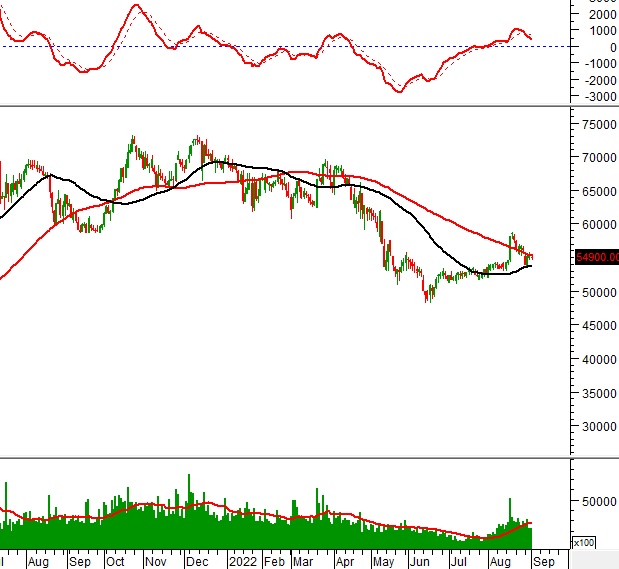Screen dimensions: 619x569
Task: Click the Feb label on time axis
Action: point(274,561)
